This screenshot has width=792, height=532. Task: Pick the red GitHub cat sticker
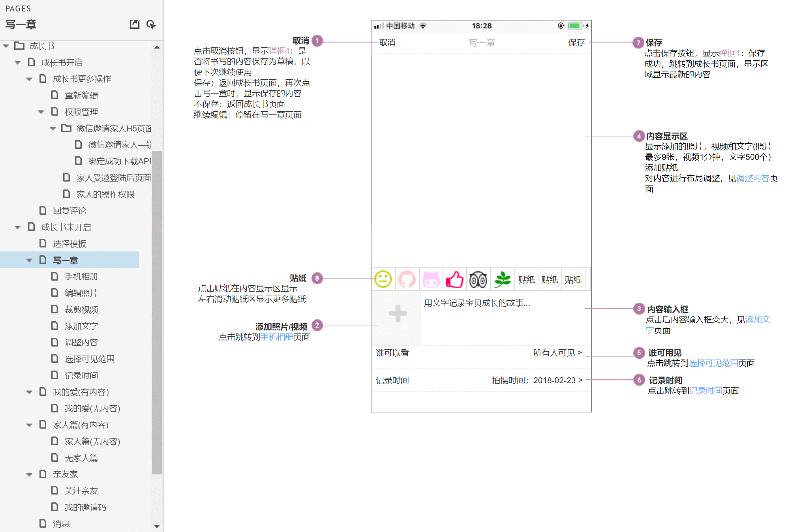pos(407,279)
